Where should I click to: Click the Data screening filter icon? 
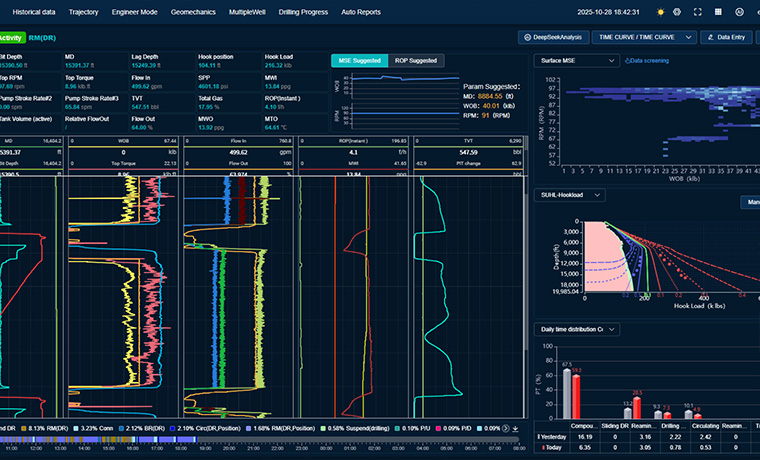point(628,60)
